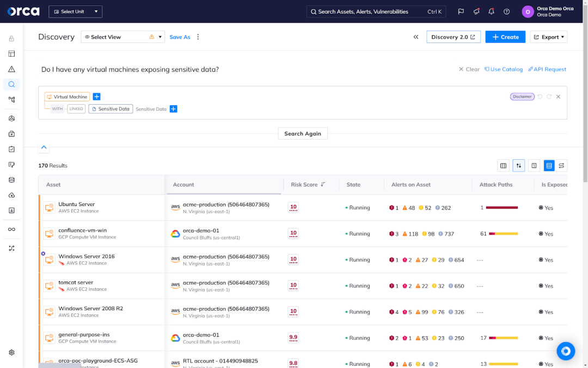The image size is (588, 368).
Task: Sort by the Risk Score column
Action: click(x=308, y=184)
